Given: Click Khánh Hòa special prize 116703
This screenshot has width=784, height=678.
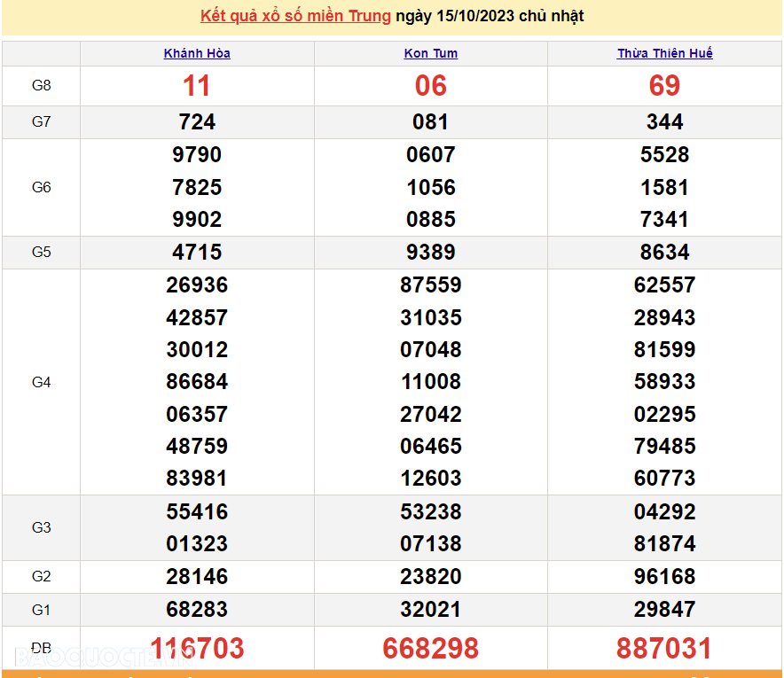Looking at the screenshot, I should point(197,648).
